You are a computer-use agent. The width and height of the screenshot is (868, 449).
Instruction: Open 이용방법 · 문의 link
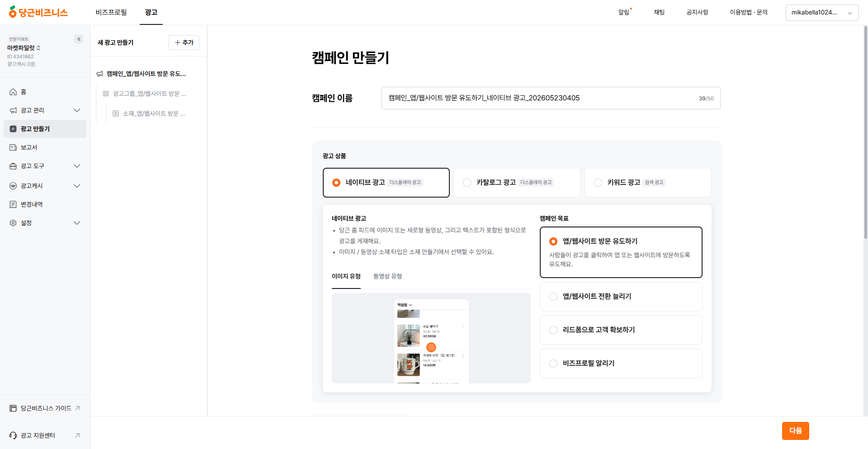coord(749,12)
